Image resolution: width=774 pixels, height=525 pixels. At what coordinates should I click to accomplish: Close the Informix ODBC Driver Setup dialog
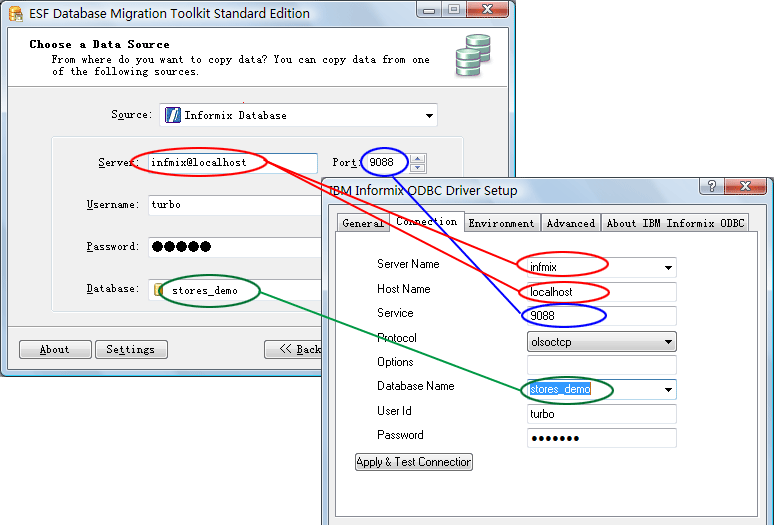pos(746,187)
